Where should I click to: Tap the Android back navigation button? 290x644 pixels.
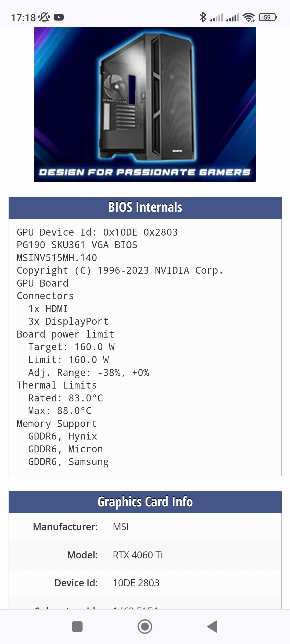[x=212, y=627]
